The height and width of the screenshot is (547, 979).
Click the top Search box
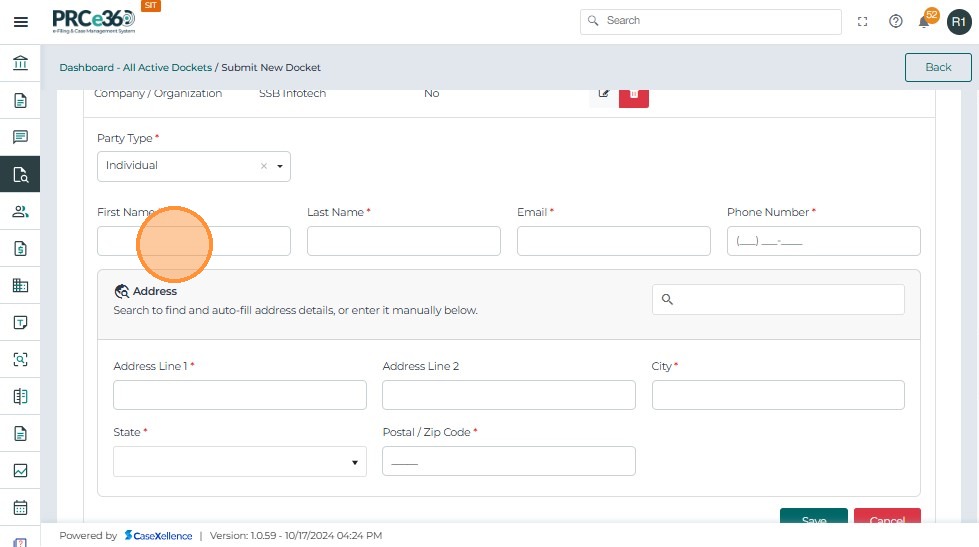[x=710, y=21]
